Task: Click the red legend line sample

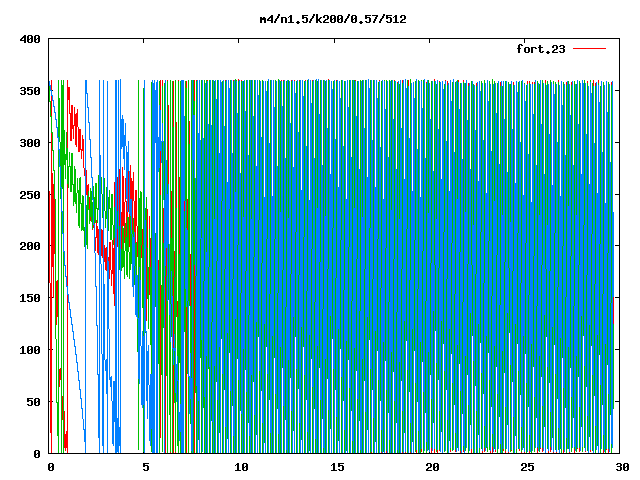Action: (x=589, y=49)
